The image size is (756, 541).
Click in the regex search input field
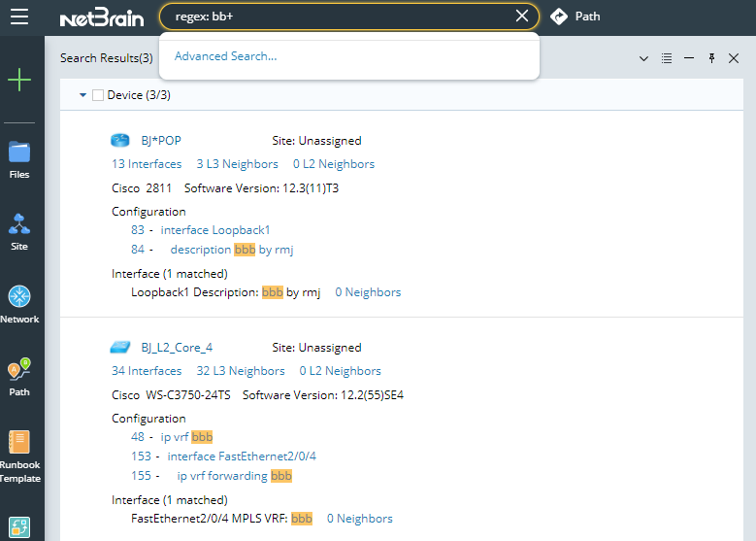point(340,17)
